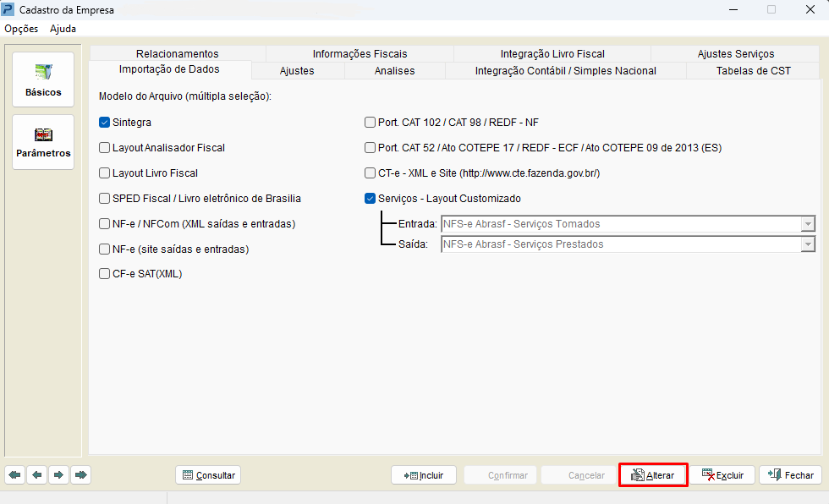The width and height of the screenshot is (829, 504).
Task: Go to previous record arrow
Action: (x=37, y=475)
